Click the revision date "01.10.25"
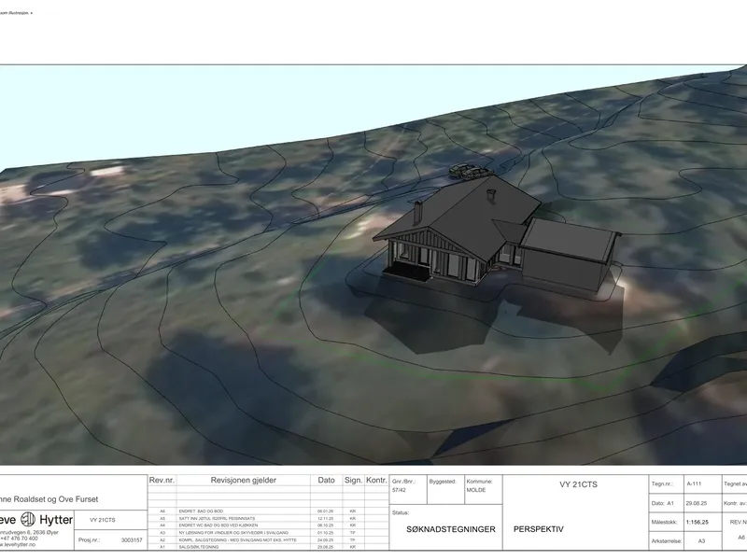Viewport: 747px width, 560px height. coord(326,533)
